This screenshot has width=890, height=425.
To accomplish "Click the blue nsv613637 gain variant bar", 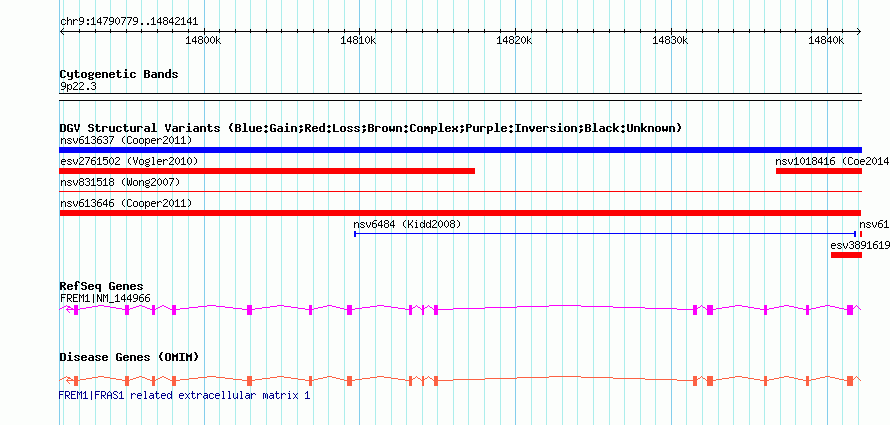I will click(x=460, y=150).
